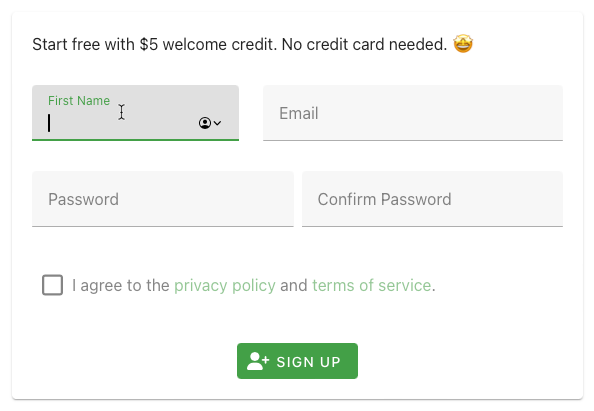Click the green First Name floating label
Viewport: 594px width, 411px height.
click(x=79, y=101)
